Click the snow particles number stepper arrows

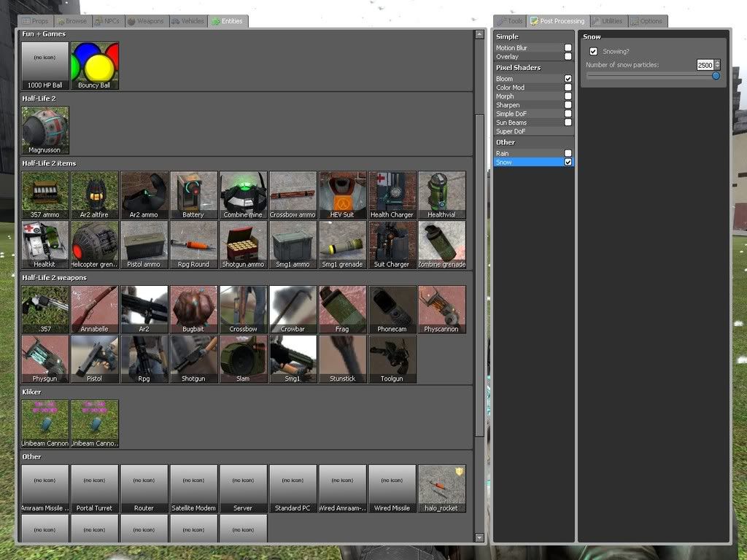click(x=717, y=65)
